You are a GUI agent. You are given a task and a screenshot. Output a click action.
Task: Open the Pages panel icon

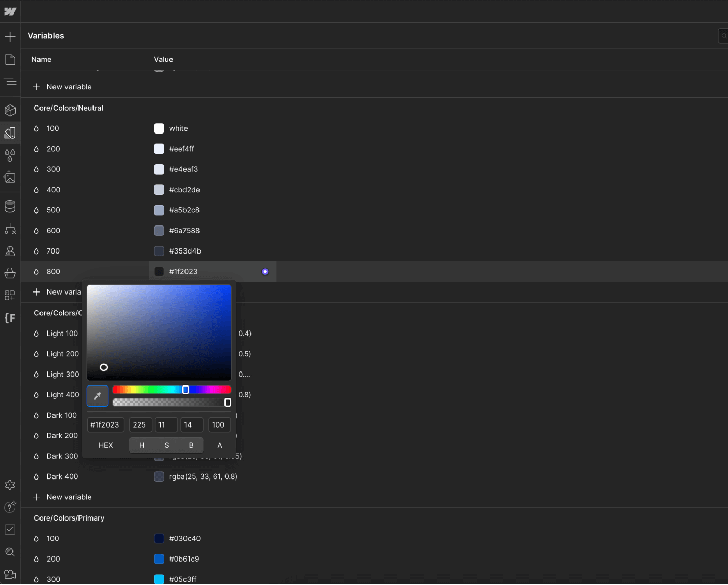tap(10, 59)
